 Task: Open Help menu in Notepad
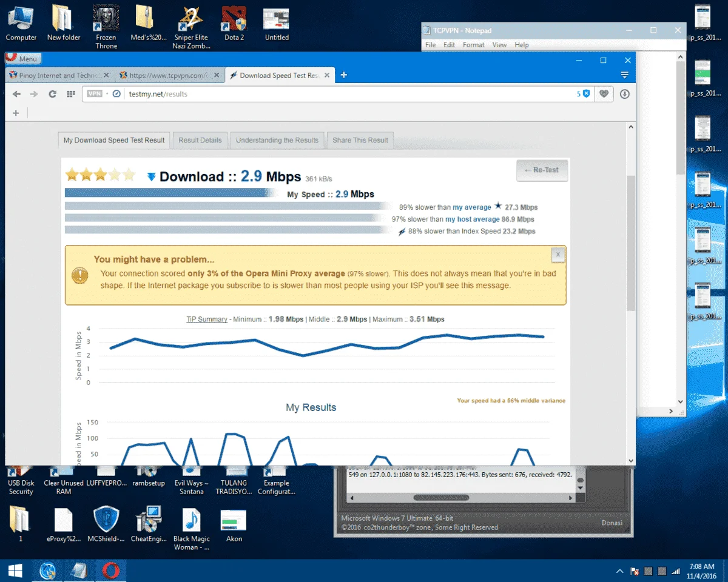tap(522, 45)
